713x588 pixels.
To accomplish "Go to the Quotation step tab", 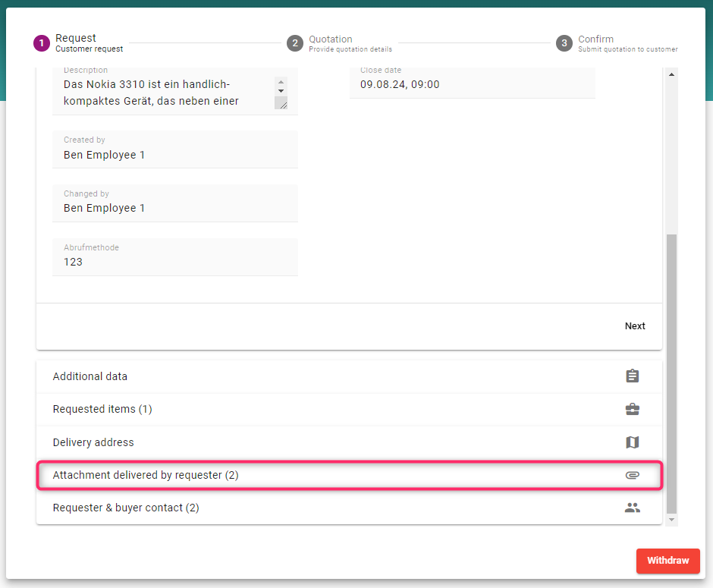I will click(x=331, y=39).
